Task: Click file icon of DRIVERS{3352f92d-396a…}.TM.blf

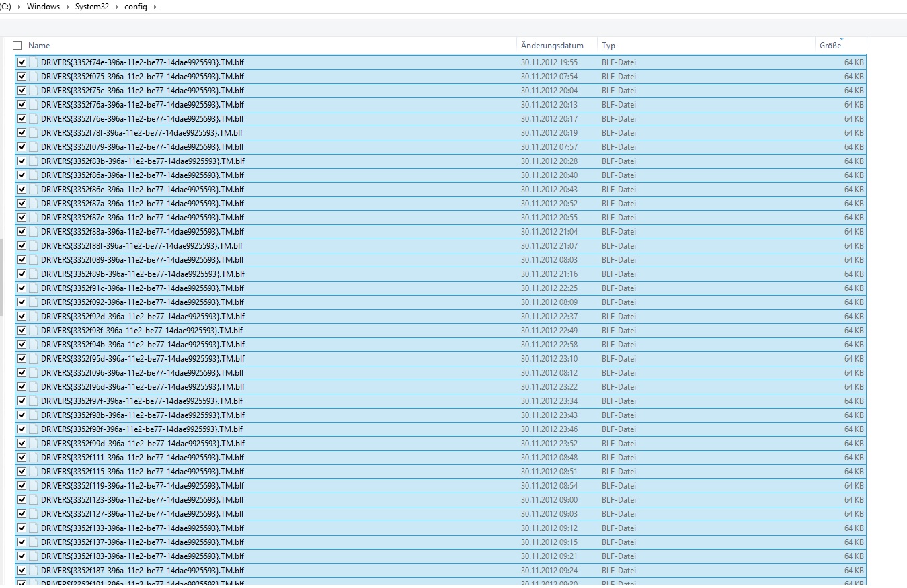Action: [34, 317]
